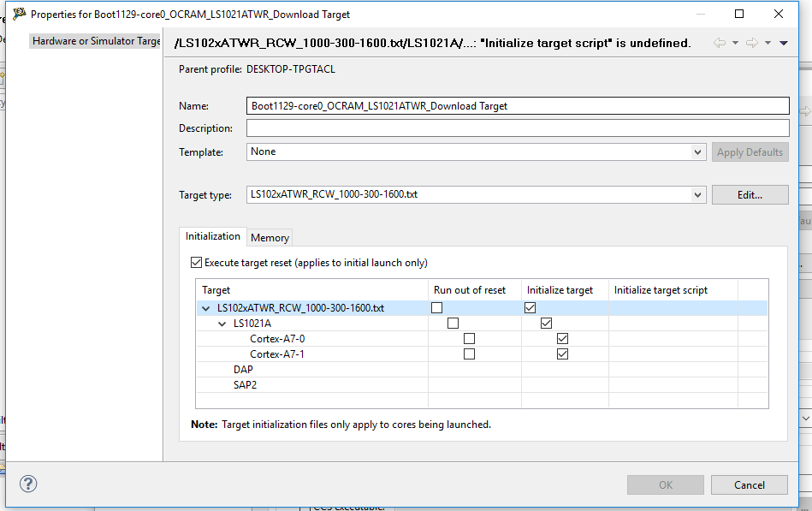The width and height of the screenshot is (812, 511).
Task: Click the Run out of reset column header
Action: coord(475,290)
